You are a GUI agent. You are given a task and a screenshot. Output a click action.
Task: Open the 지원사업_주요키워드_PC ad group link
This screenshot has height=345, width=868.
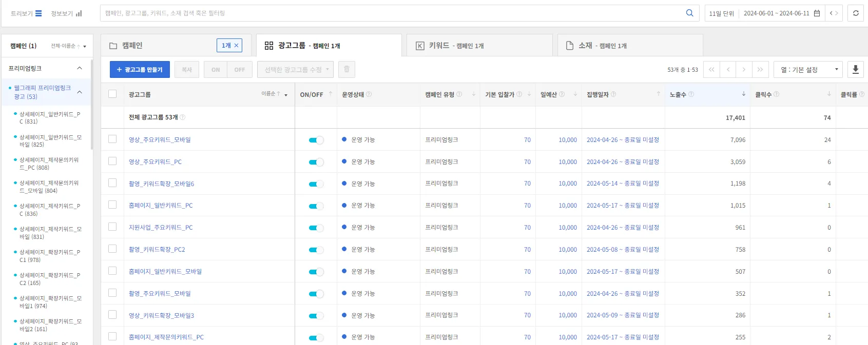(161, 228)
